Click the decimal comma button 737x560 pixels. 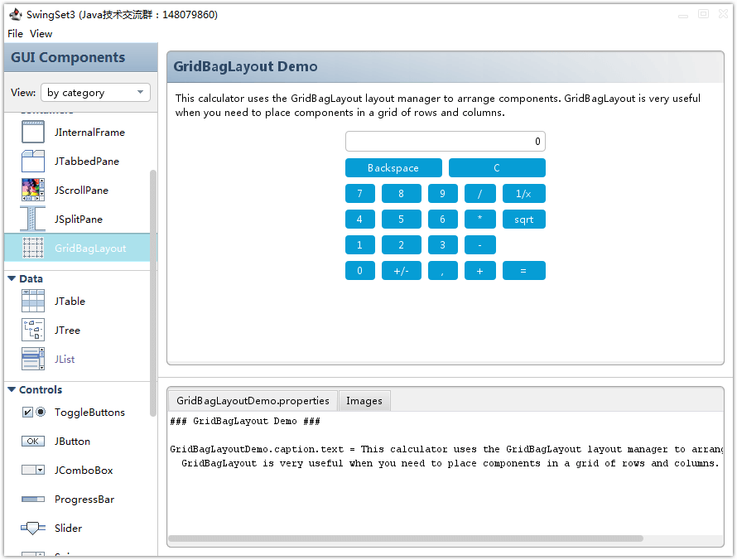(443, 270)
